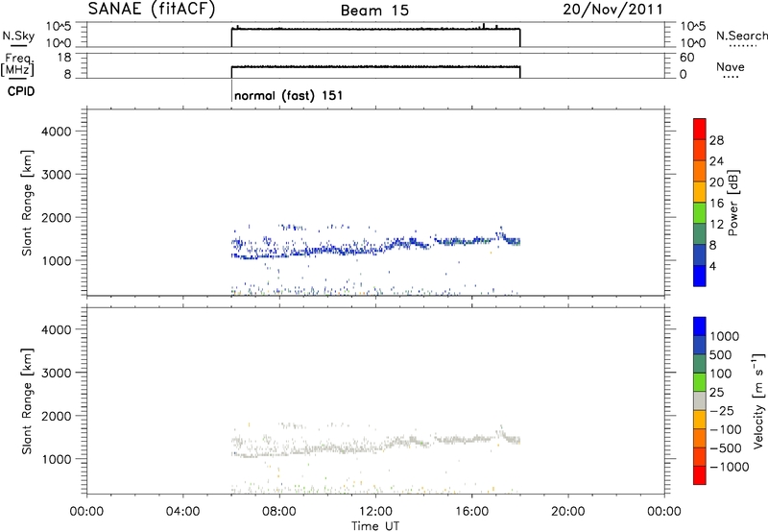Click the '60' Nave axis tick label
The height and width of the screenshot is (532, 768).
(x=686, y=58)
